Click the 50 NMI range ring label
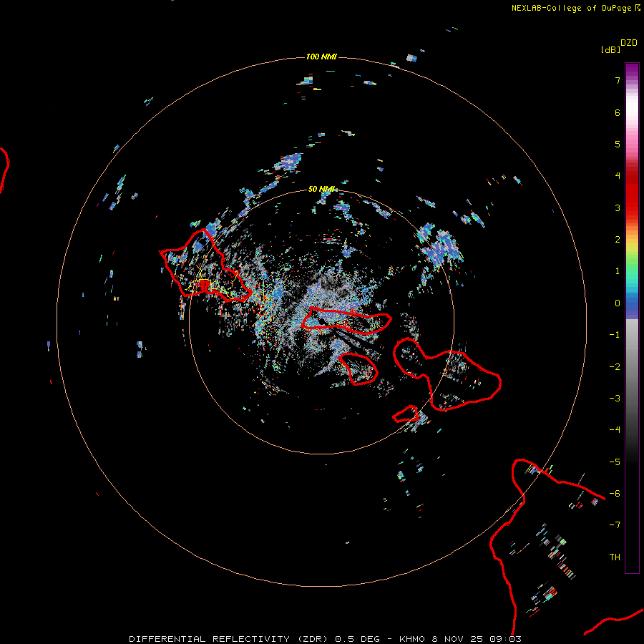This screenshot has width=644, height=644. pyautogui.click(x=321, y=190)
